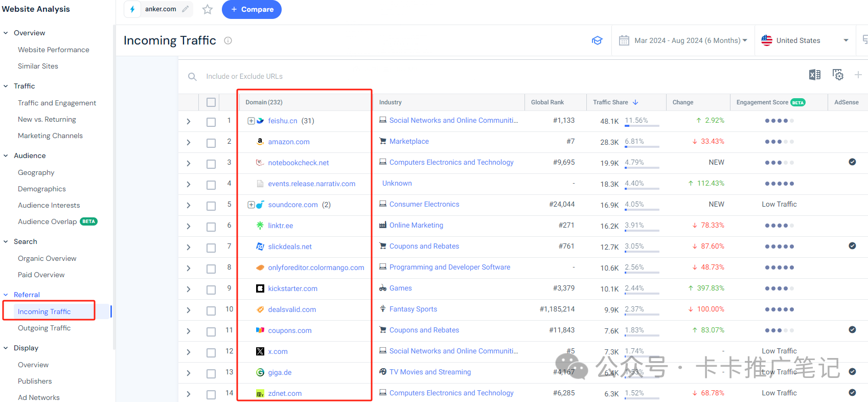The image size is (868, 402).
Task: Open the slickdeals.net domain link
Action: pos(290,247)
